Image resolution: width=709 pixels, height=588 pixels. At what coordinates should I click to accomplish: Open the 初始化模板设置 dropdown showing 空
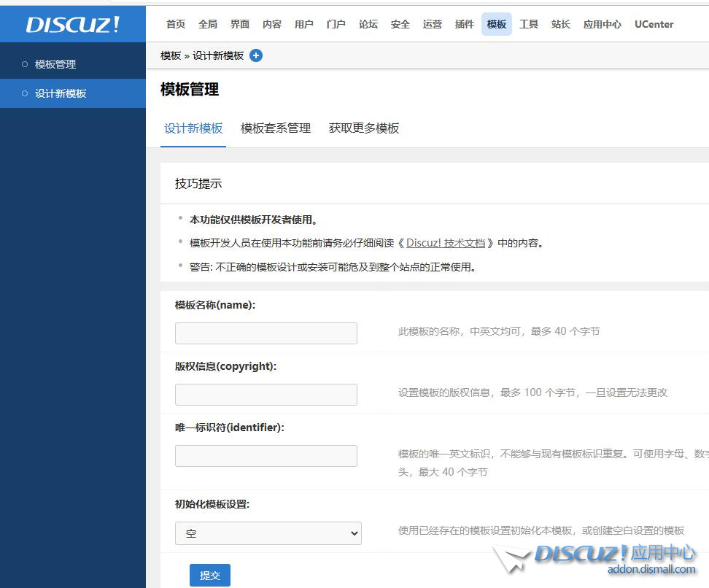point(268,533)
